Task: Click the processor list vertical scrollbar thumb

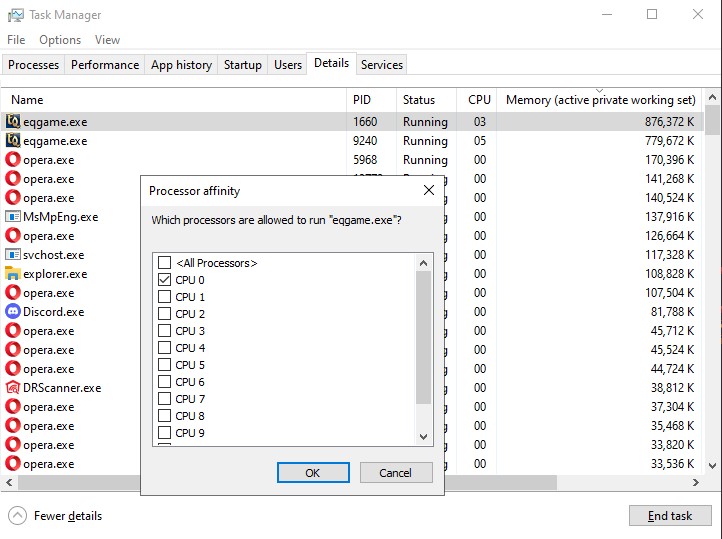Action: point(423,335)
